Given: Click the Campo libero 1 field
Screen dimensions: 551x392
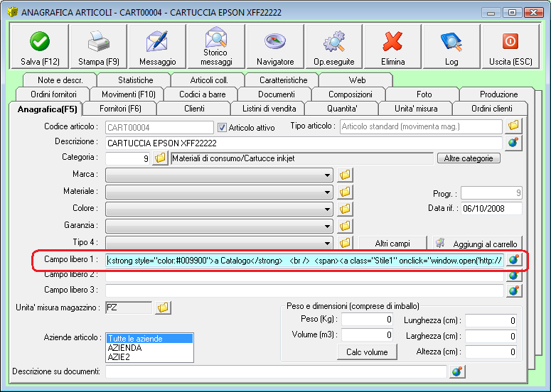Looking at the screenshot, I should (304, 261).
